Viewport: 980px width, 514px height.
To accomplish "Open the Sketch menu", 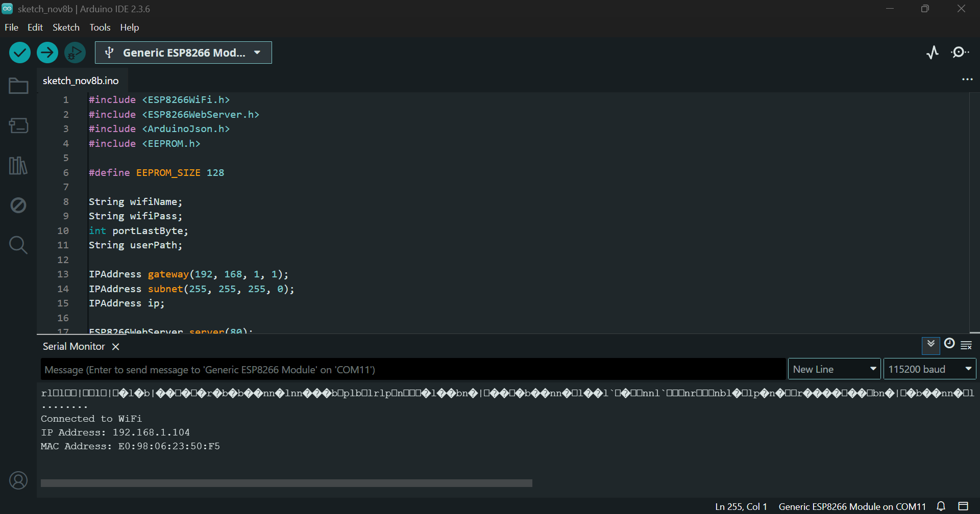I will pos(66,27).
